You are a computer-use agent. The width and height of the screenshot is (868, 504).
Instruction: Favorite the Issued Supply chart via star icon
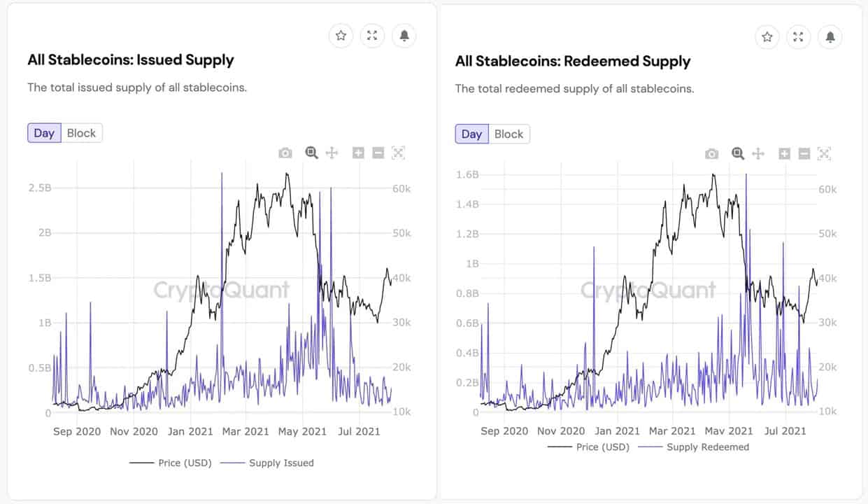click(341, 36)
